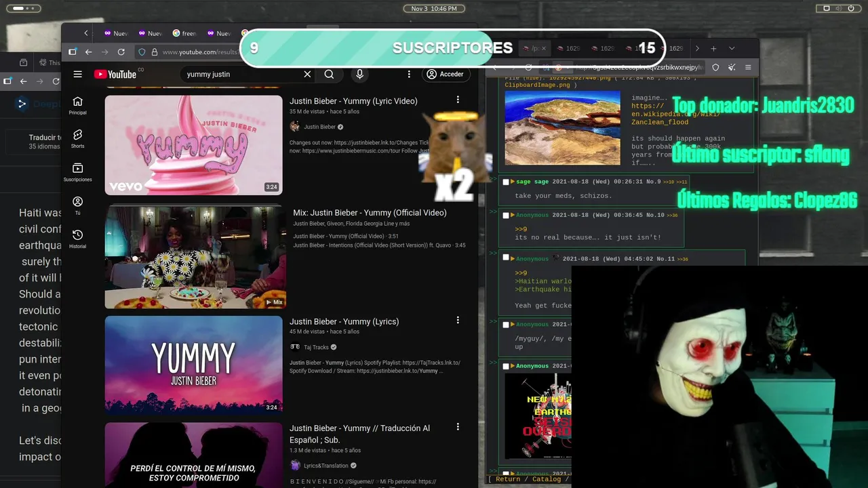This screenshot has width=868, height=488.
Task: Open the date and time 'Nov 3 10:46 PM' clock
Action: coord(434,9)
